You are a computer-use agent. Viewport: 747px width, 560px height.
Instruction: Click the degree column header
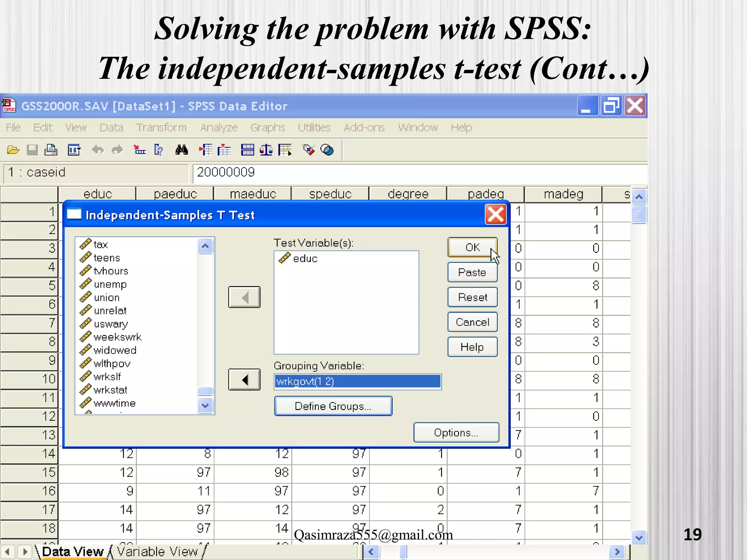pos(408,194)
